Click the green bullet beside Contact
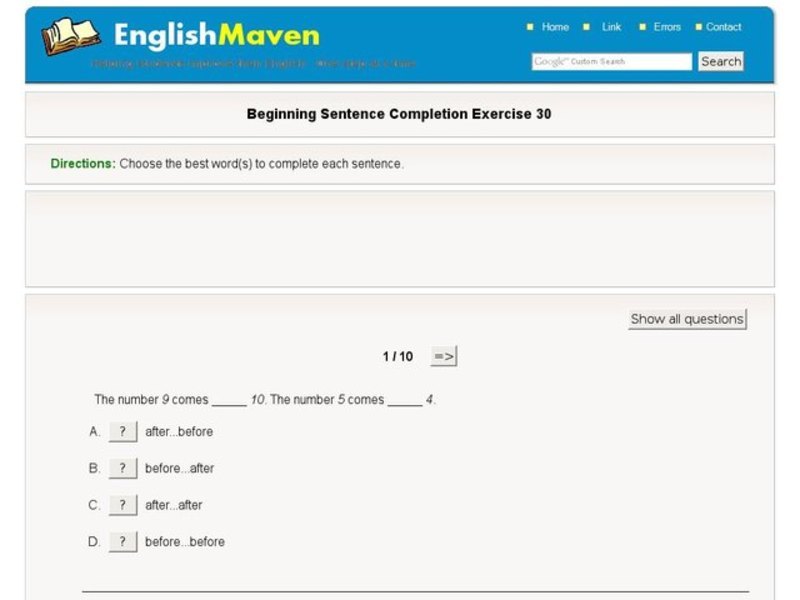Viewport: 800px width, 600px height. [697, 27]
